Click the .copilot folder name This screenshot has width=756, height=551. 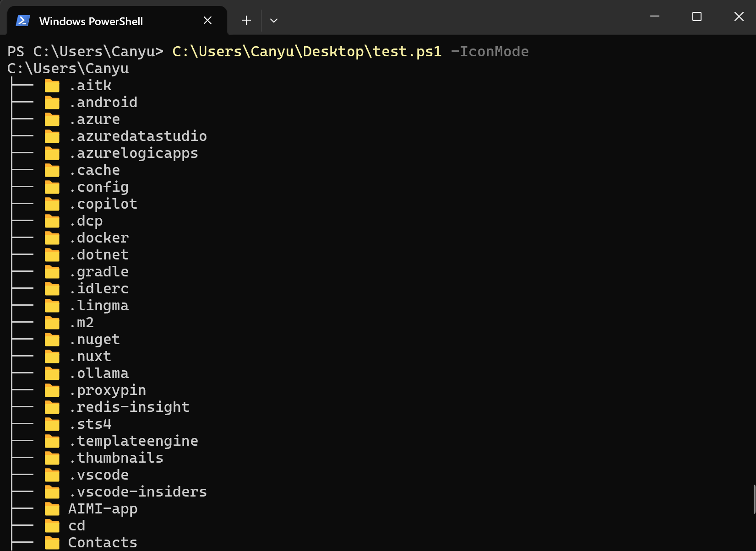(103, 204)
